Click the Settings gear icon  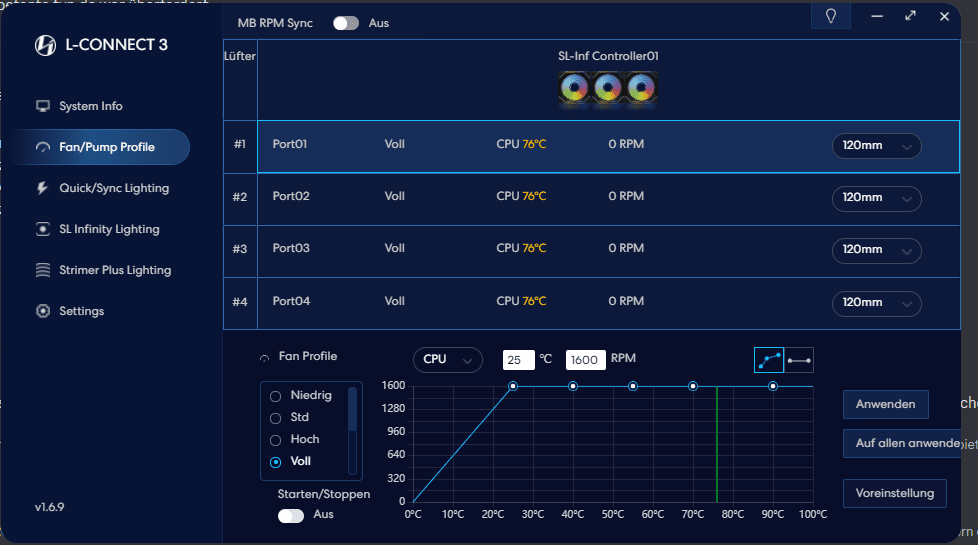[43, 311]
